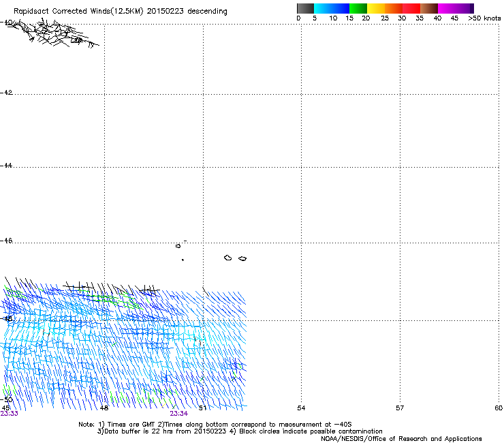Select the brown 35-40 knots color segment
This screenshot has width=504, height=443.
429,8
